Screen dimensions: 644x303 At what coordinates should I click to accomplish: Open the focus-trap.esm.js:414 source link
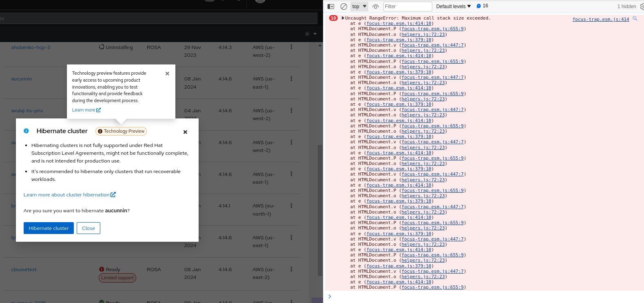tap(601, 19)
